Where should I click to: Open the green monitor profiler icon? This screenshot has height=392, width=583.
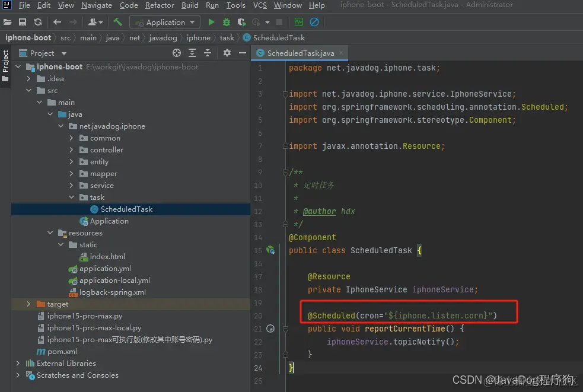click(x=298, y=23)
